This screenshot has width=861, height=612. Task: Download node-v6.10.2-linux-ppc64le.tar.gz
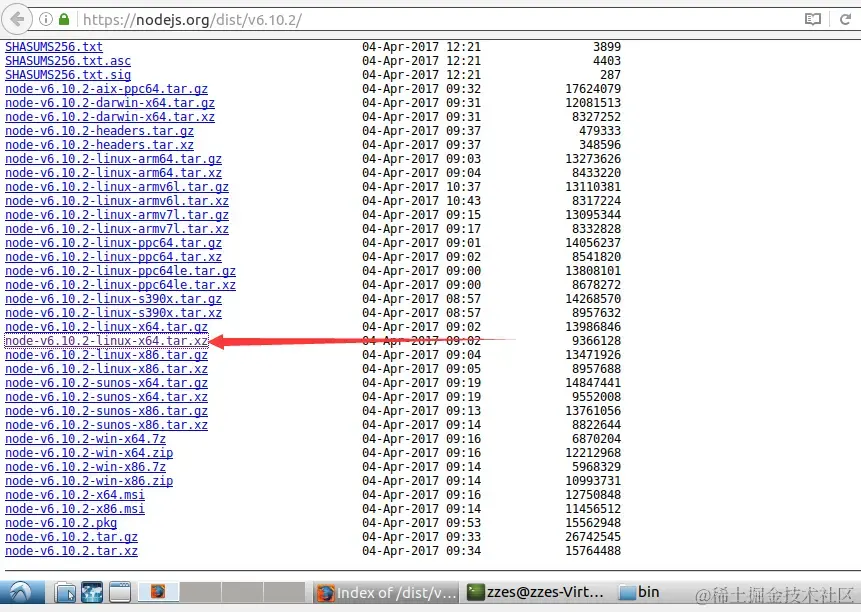coord(120,271)
